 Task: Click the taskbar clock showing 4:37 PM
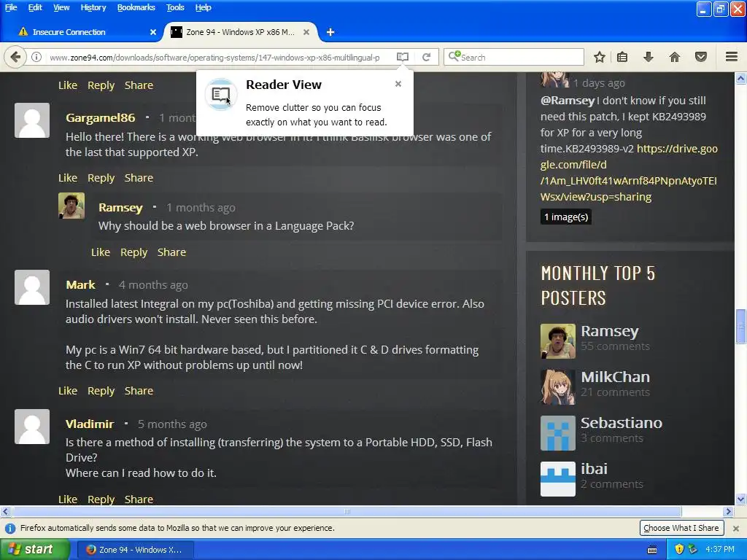720,550
